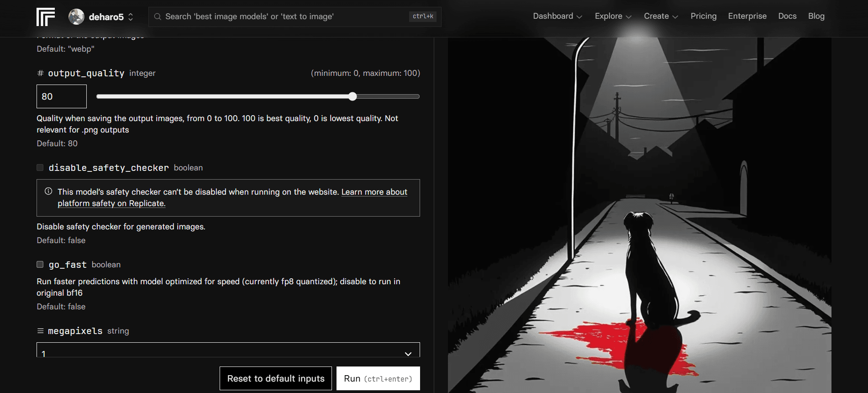868x393 pixels.
Task: Open the megapixels dropdown
Action: click(228, 350)
